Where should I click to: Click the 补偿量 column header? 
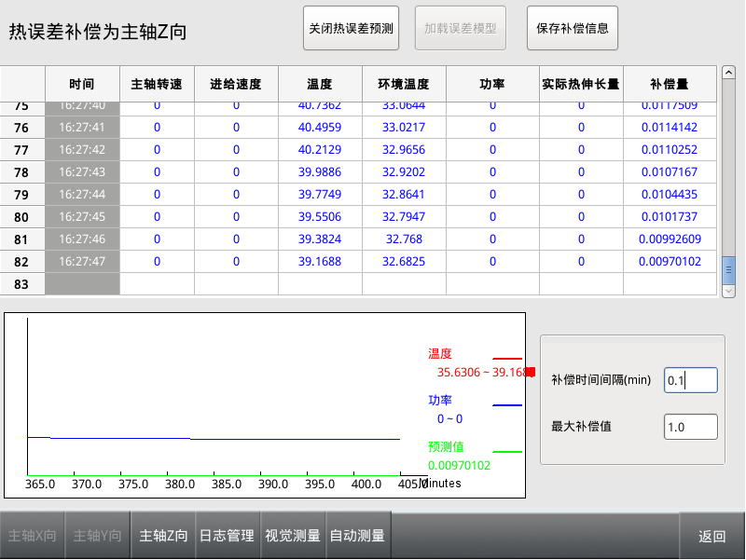[669, 84]
